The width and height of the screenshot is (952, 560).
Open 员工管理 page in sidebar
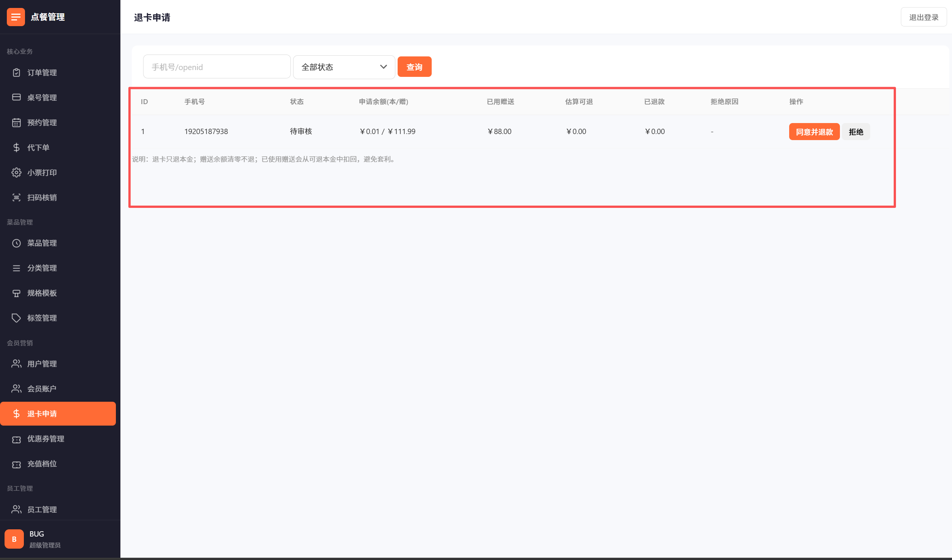point(42,509)
